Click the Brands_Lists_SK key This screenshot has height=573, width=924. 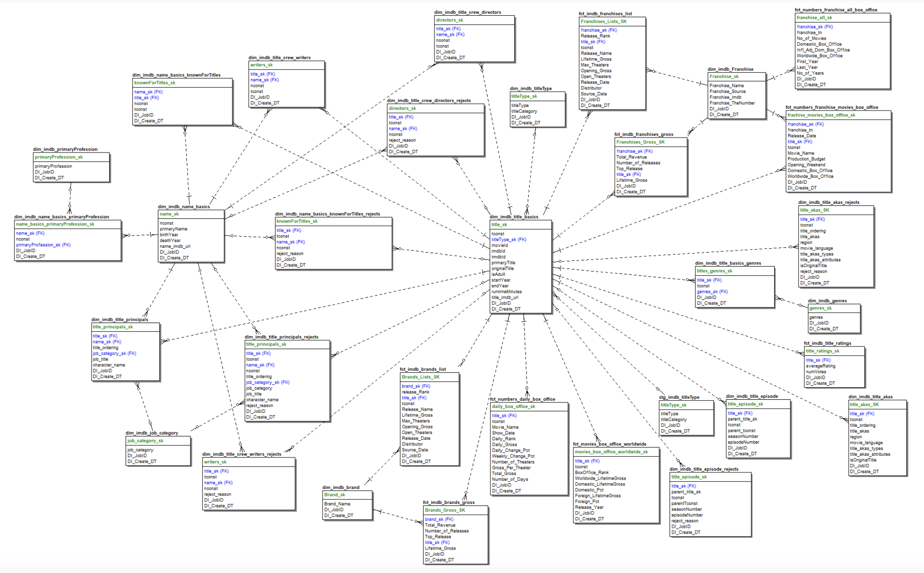click(420, 377)
